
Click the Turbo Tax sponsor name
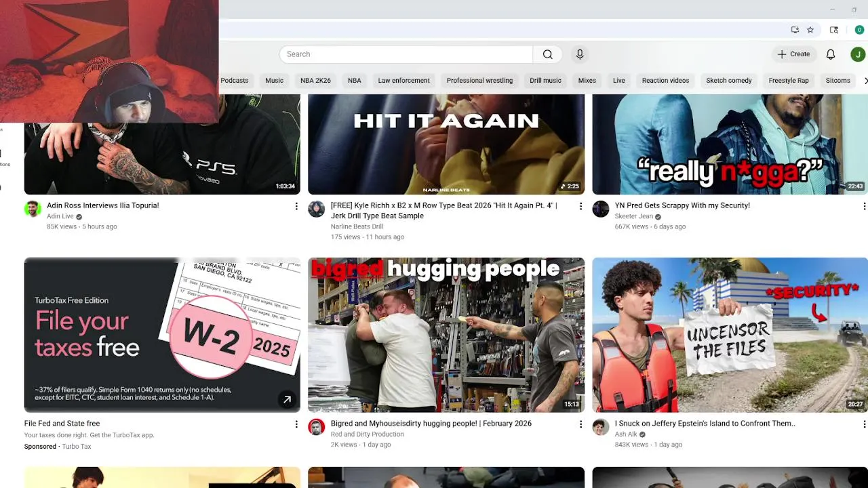point(76,447)
